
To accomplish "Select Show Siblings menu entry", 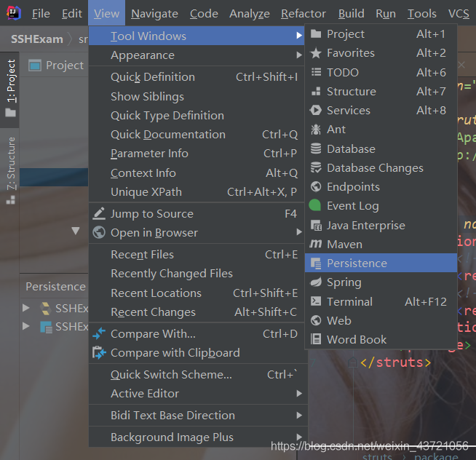I will [197, 97].
